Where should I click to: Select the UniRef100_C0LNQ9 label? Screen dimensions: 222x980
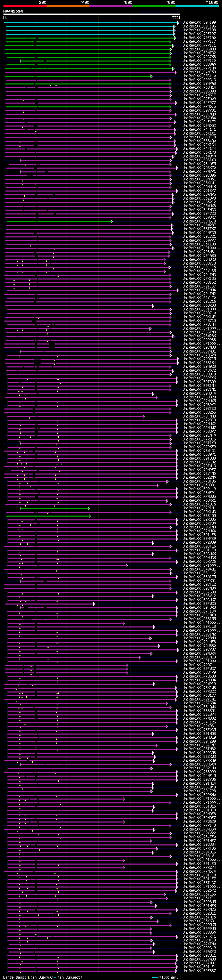pyautogui.click(x=199, y=114)
